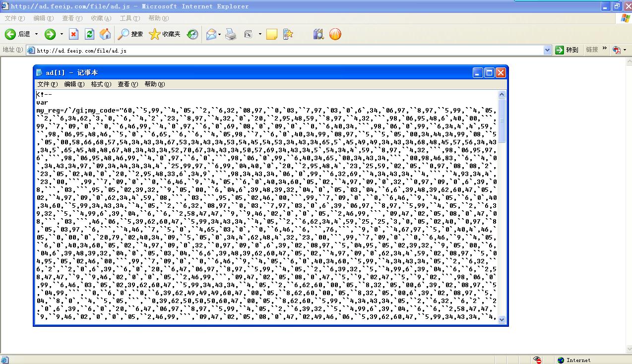Click the Internet zone status indicator
632x364 pixels.
[573, 360]
